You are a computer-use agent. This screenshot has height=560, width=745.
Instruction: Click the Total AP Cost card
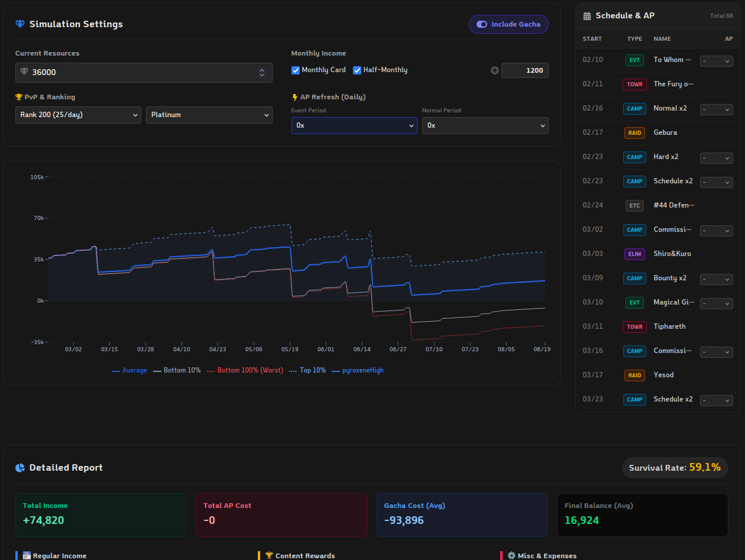click(281, 515)
